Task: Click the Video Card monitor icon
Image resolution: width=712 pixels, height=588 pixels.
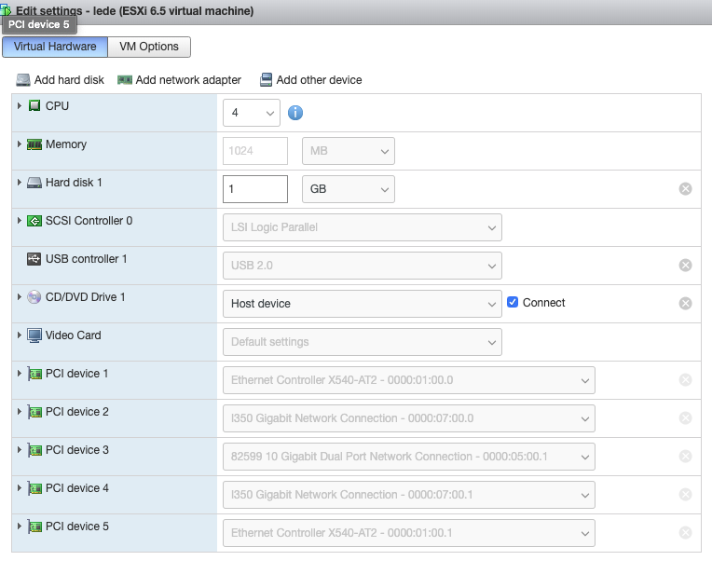Action: [34, 335]
